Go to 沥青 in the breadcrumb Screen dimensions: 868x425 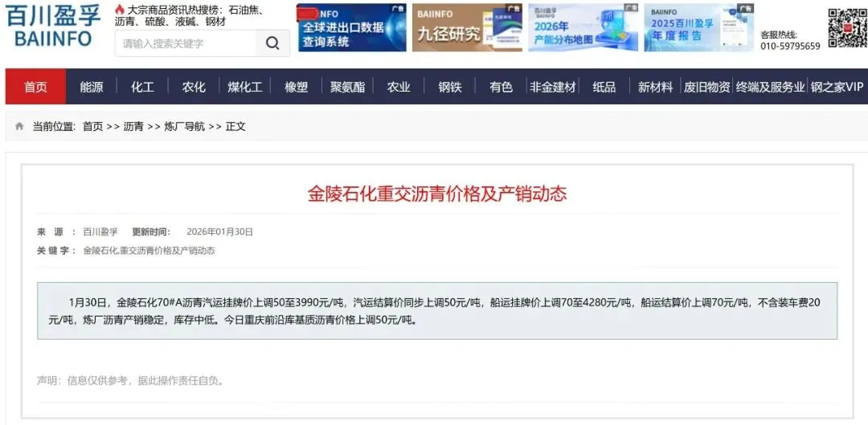(x=133, y=126)
